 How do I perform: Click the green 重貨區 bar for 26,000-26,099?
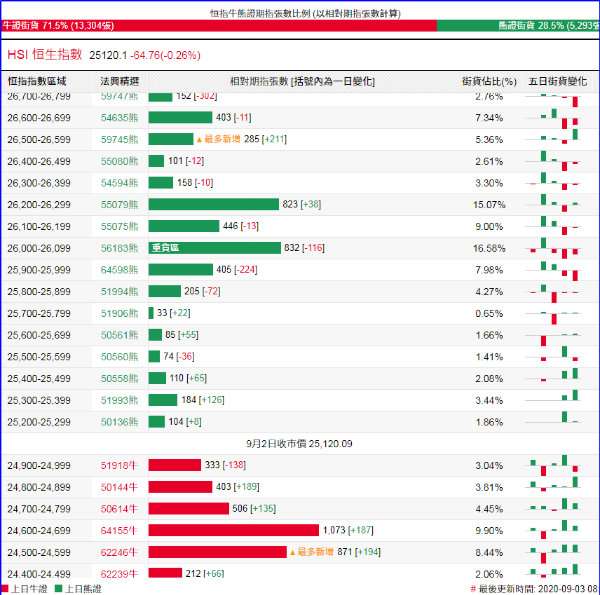(x=215, y=248)
